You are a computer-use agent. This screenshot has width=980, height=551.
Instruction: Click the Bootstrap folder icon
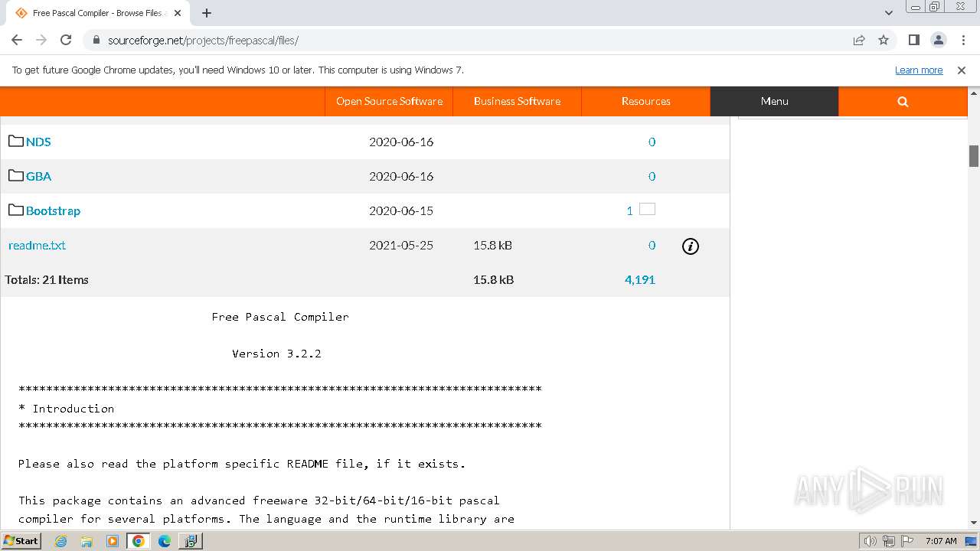tap(16, 210)
